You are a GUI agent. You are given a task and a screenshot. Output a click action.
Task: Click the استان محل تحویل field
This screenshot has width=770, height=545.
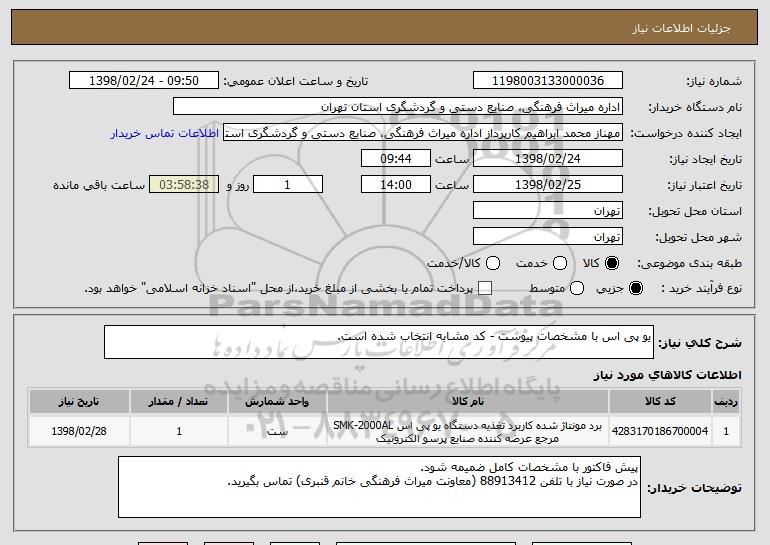(x=548, y=211)
